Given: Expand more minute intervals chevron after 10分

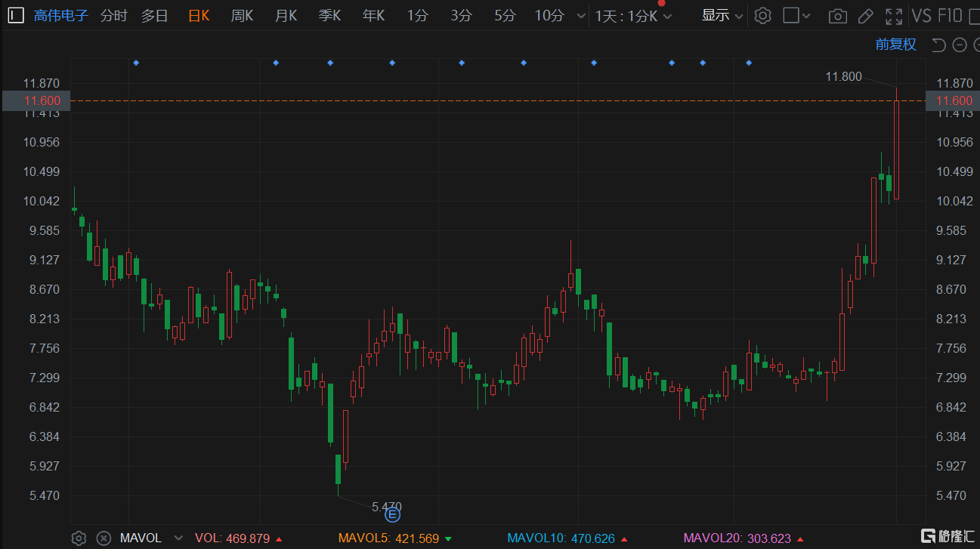Looking at the screenshot, I should pos(580,16).
